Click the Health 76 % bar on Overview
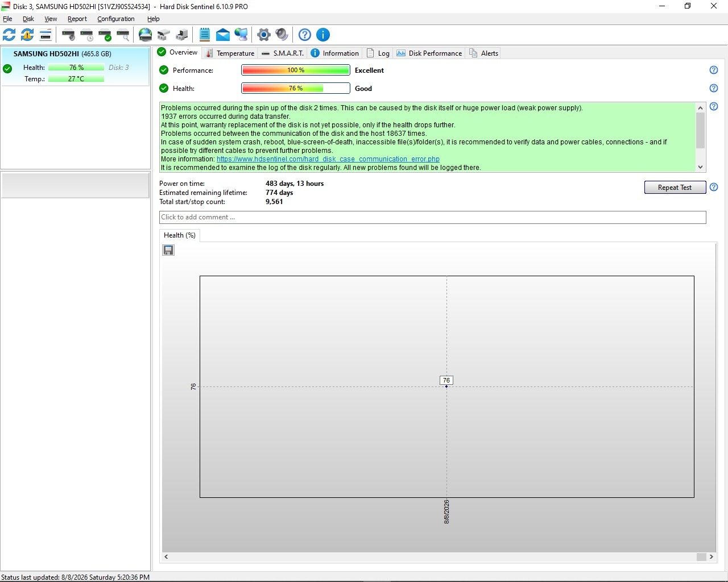This screenshot has height=582, width=728. [296, 88]
